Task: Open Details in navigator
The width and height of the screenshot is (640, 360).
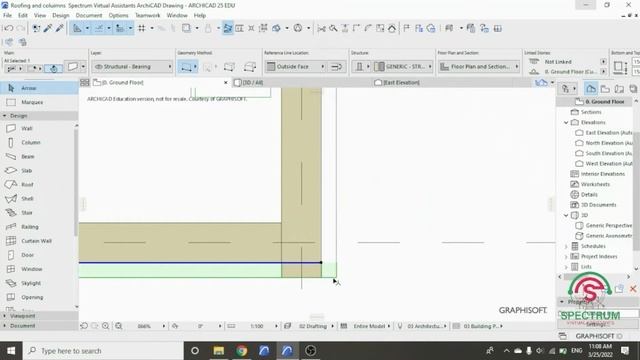Action: tap(584, 194)
